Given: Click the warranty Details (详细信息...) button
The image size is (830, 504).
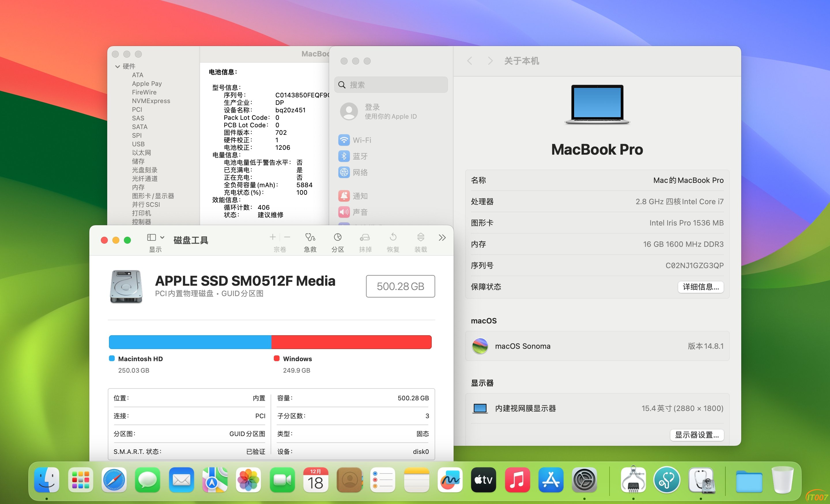Looking at the screenshot, I should pos(700,287).
